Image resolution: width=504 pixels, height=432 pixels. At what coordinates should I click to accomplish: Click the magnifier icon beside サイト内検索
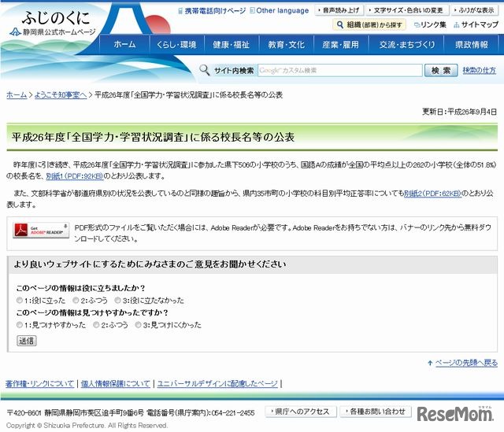pos(205,70)
